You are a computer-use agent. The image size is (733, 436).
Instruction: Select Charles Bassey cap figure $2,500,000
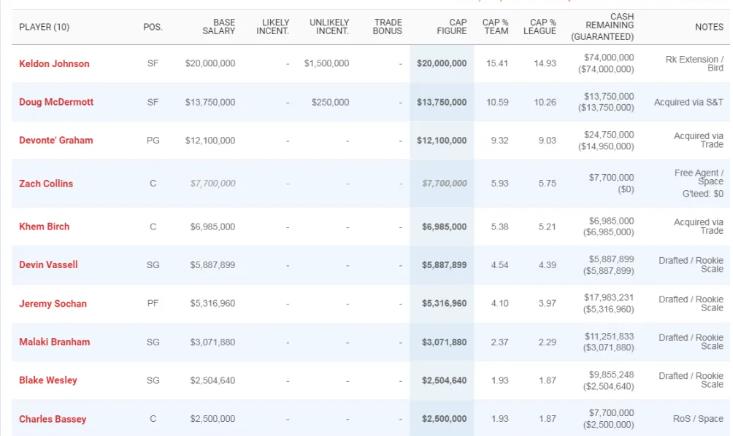pyautogui.click(x=445, y=419)
